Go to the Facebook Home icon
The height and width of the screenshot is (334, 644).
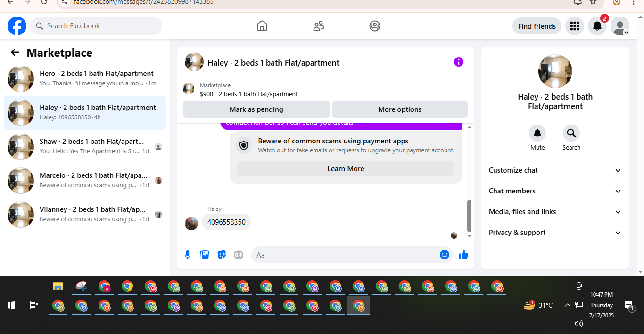[x=262, y=26]
